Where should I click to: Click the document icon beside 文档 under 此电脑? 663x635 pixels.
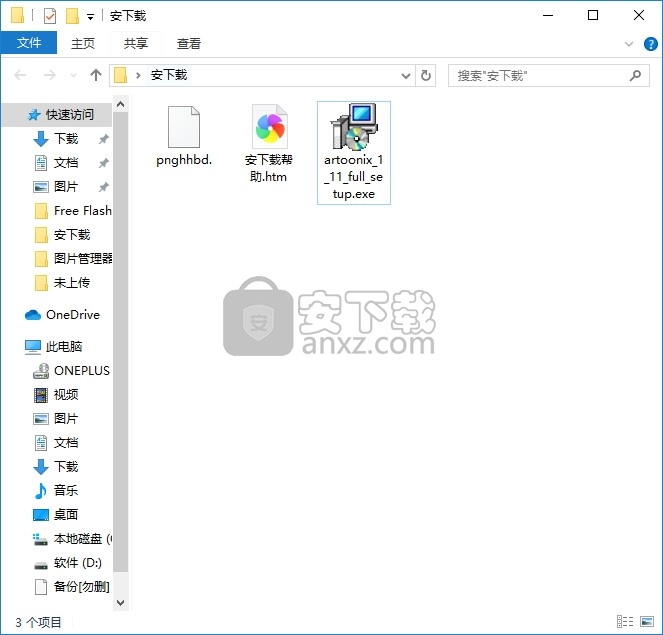41,443
